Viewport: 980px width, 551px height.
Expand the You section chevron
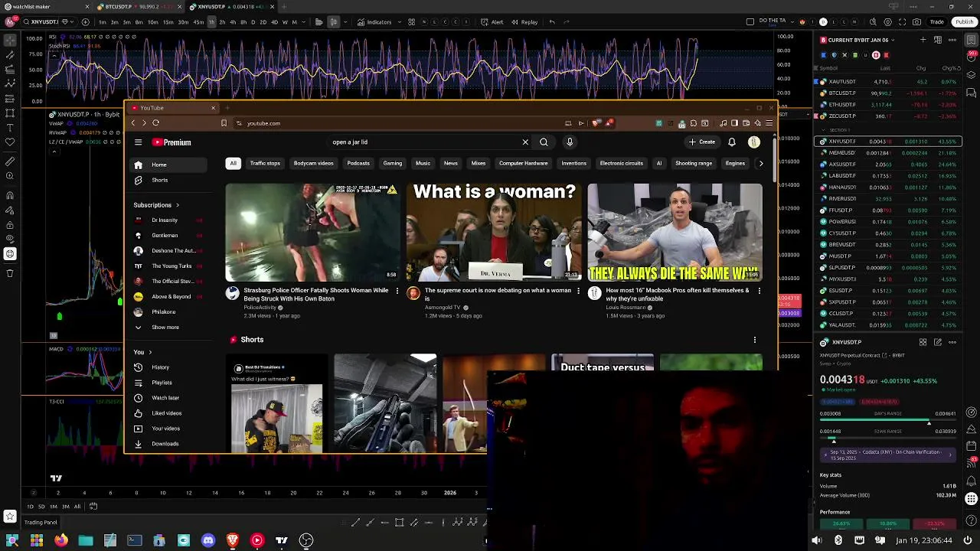(x=150, y=352)
